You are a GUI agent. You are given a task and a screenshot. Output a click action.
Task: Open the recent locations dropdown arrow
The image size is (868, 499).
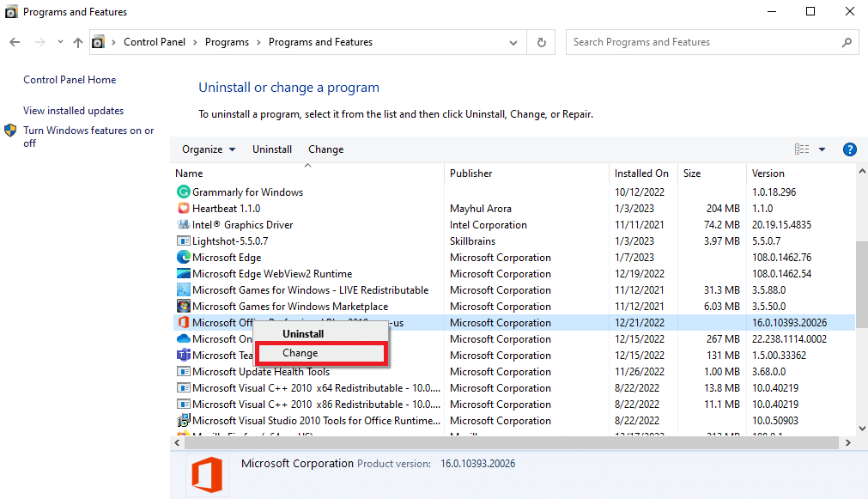coord(60,41)
